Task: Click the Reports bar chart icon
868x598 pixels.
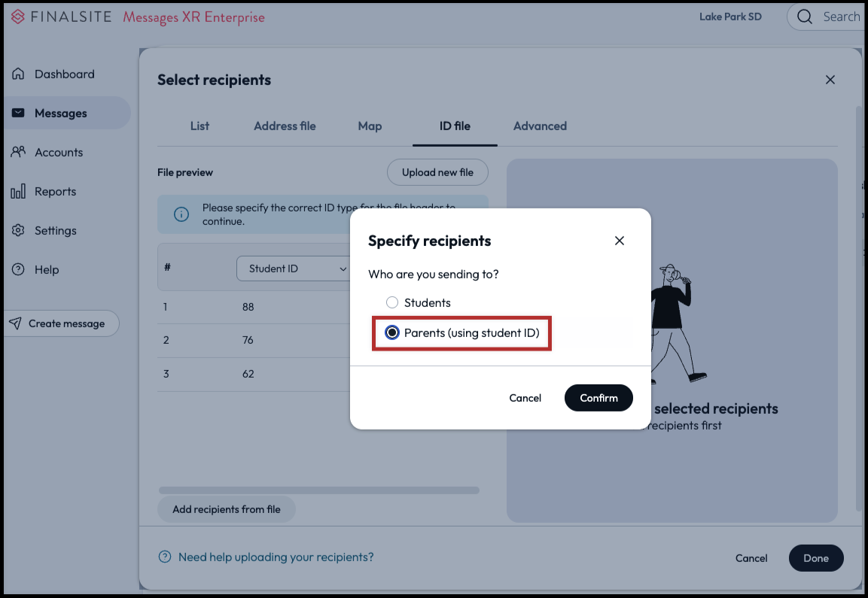Action: click(x=19, y=192)
